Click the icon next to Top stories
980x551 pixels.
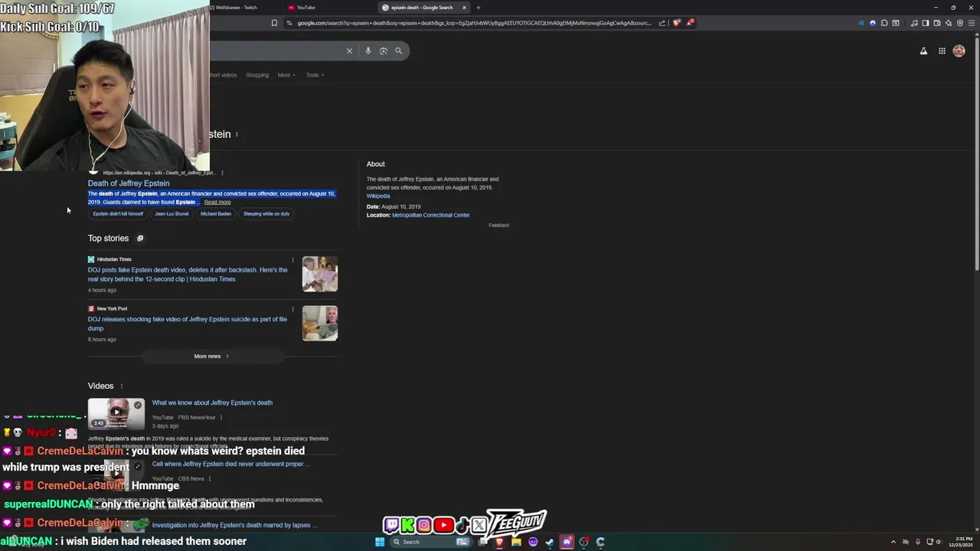pyautogui.click(x=140, y=238)
